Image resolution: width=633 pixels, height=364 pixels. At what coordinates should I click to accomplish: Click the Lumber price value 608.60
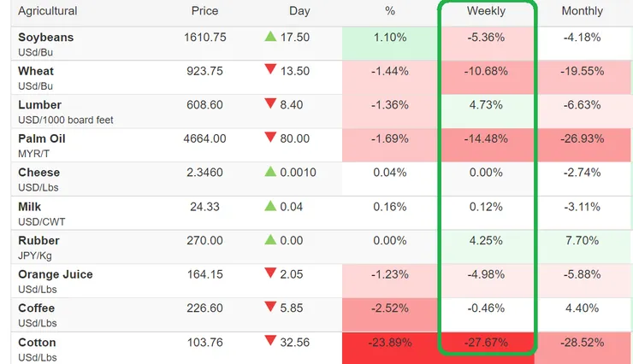click(x=204, y=105)
